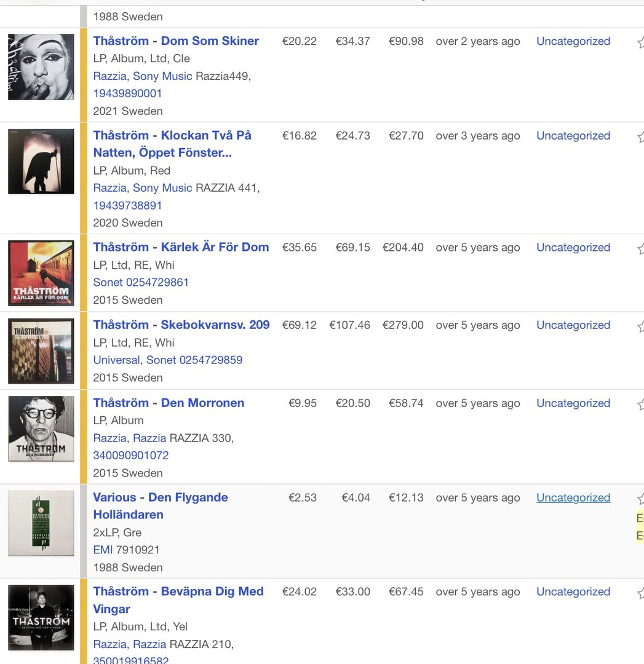
Task: Open the Klockan Två På Natten cover thumbnail
Action: 41,161
